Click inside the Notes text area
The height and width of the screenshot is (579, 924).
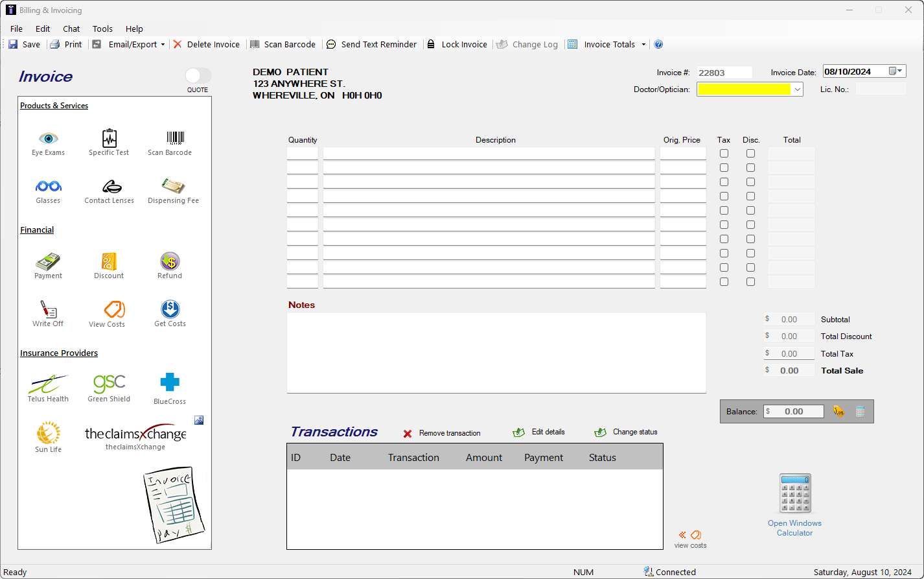pos(496,353)
